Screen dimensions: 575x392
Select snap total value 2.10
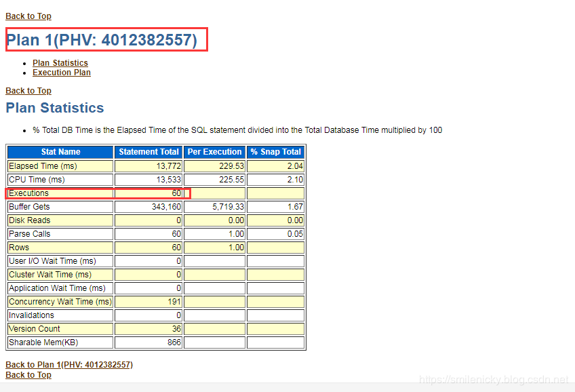click(x=295, y=180)
